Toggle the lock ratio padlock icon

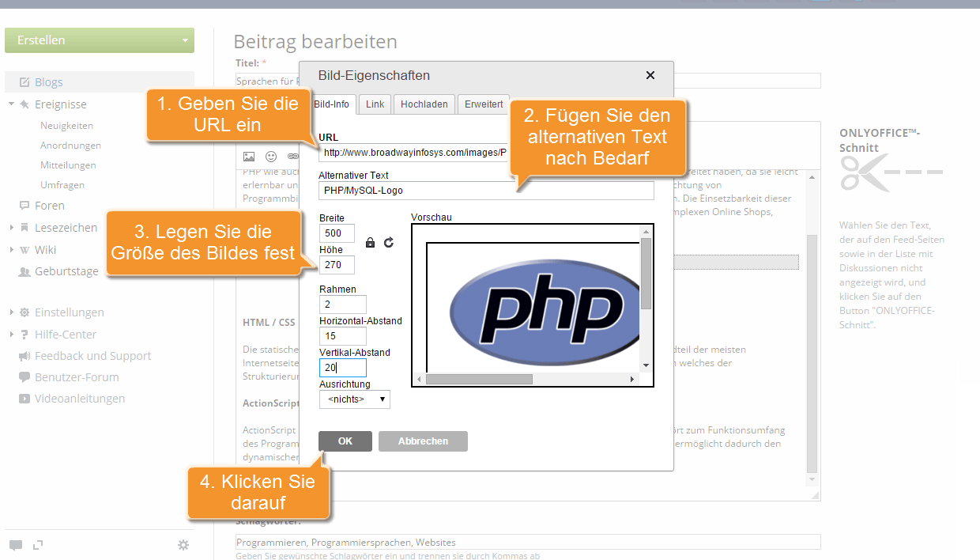pyautogui.click(x=370, y=243)
